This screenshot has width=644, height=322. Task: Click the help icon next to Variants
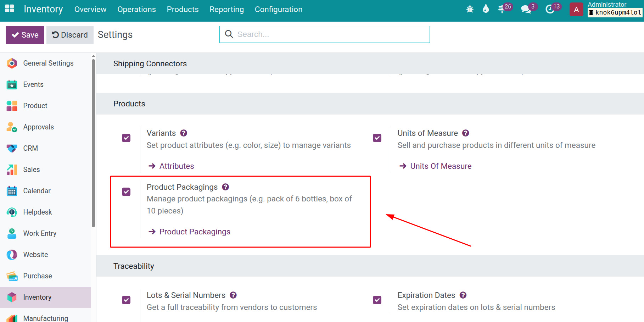tap(184, 133)
